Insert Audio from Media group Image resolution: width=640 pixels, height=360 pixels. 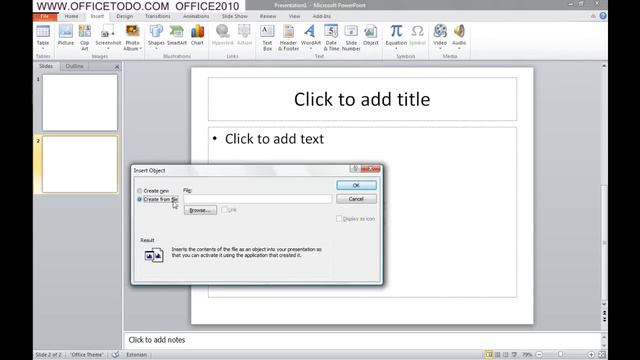click(459, 36)
